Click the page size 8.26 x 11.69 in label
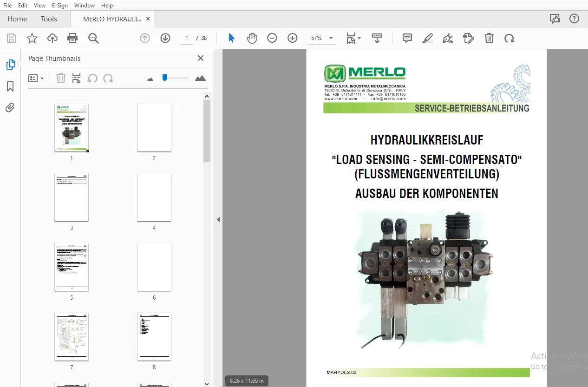Image resolution: width=588 pixels, height=387 pixels. [x=247, y=381]
